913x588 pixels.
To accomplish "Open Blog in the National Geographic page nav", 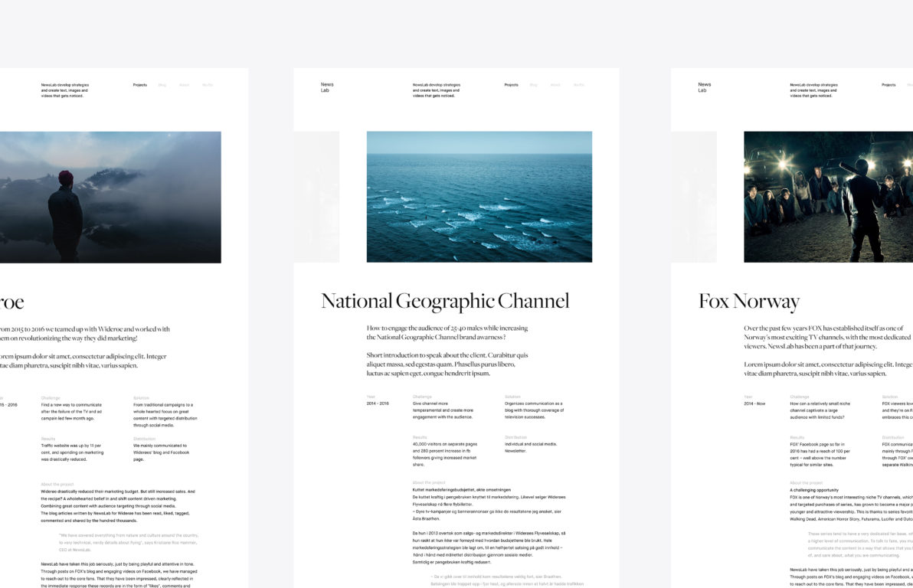I will pos(533,85).
